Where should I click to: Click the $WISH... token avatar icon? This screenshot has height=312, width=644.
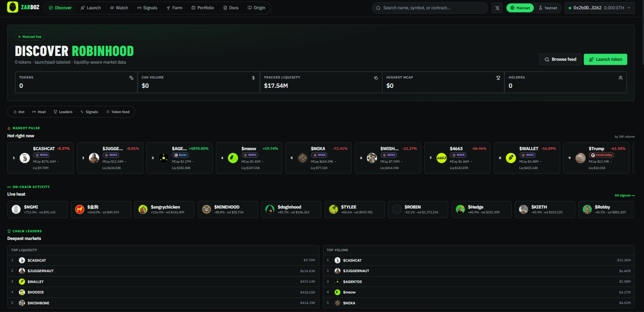tap(372, 158)
